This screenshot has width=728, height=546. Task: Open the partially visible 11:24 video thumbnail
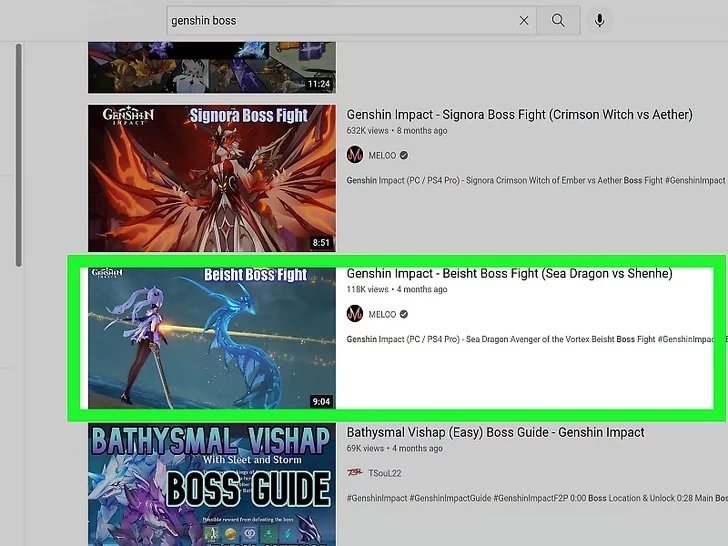212,68
